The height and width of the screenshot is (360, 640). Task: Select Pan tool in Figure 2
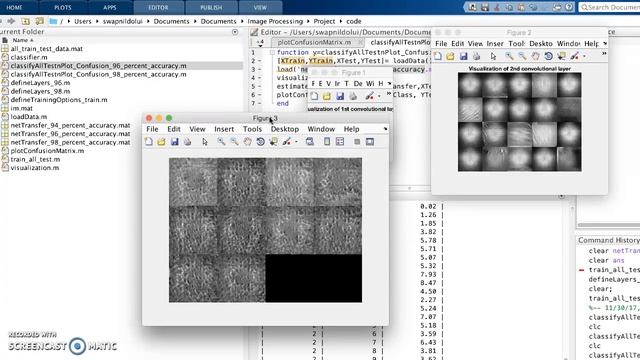point(536,56)
